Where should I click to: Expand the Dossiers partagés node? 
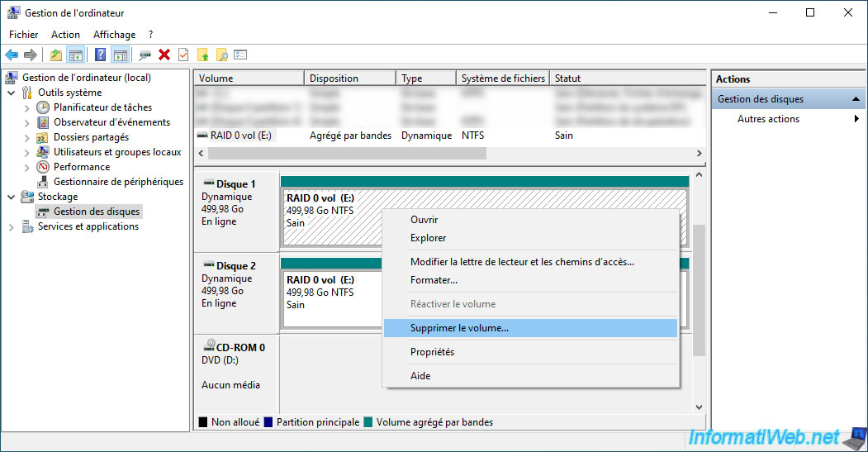[x=26, y=138]
